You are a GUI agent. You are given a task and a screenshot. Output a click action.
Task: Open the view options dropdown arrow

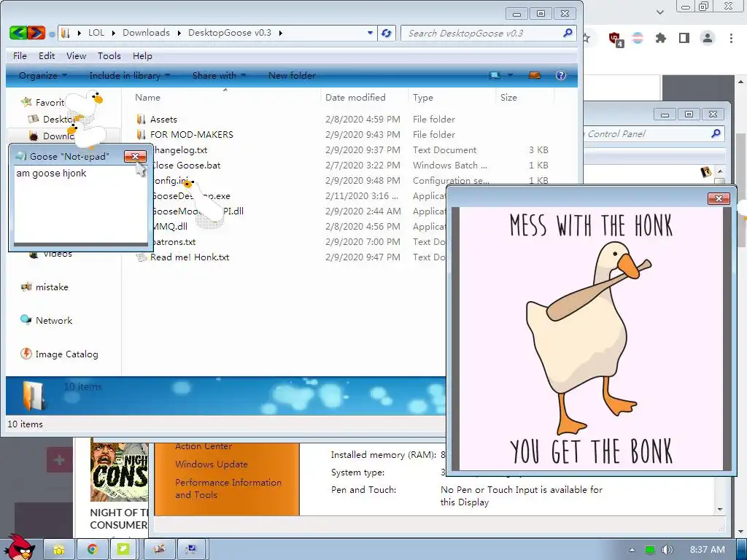510,75
